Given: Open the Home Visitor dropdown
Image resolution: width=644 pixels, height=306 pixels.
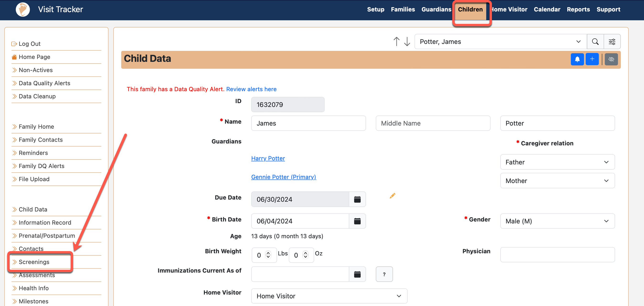Looking at the screenshot, I should pyautogui.click(x=329, y=296).
